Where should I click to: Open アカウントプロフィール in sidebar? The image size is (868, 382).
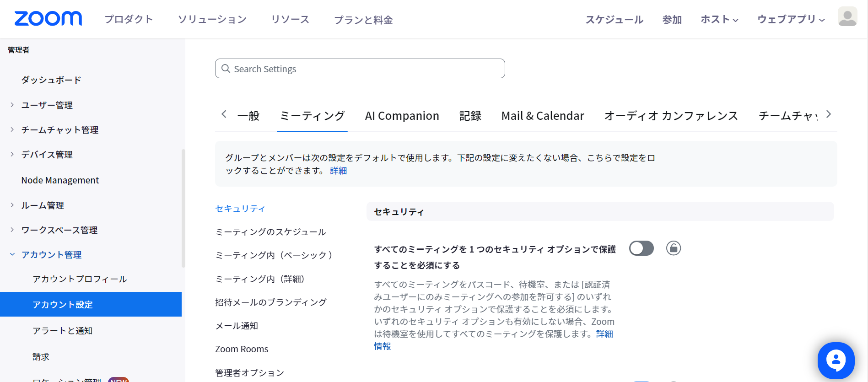pyautogui.click(x=80, y=279)
